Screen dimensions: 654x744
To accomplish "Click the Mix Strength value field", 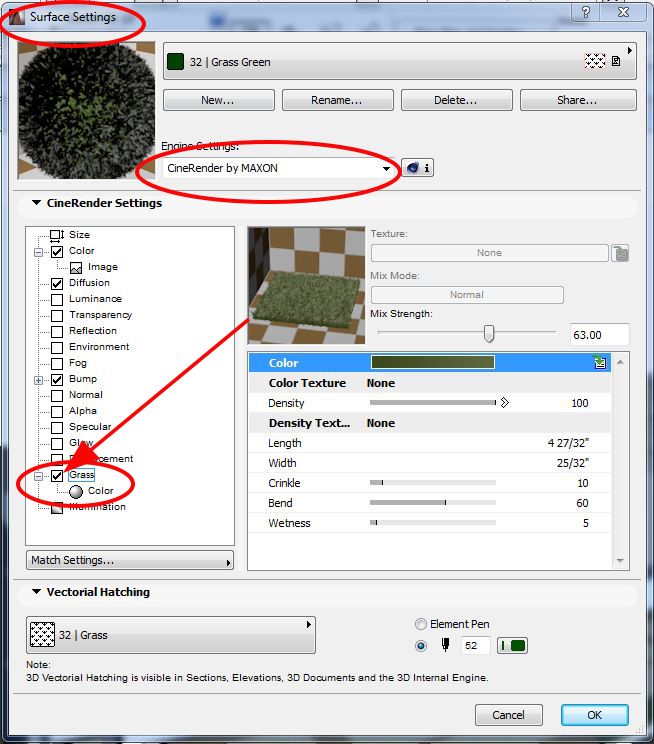I will point(599,335).
